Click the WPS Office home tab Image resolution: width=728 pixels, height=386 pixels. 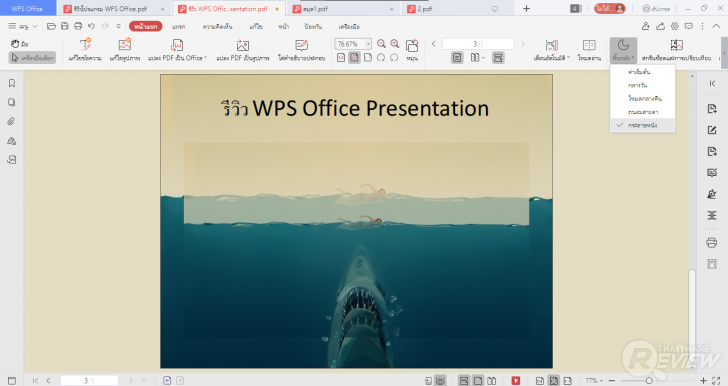click(x=27, y=8)
